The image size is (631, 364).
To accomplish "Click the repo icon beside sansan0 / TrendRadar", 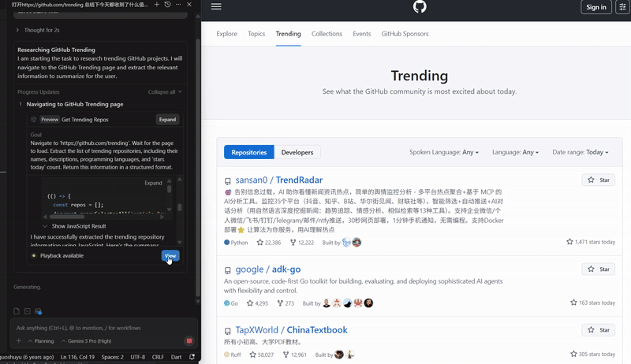I will pyautogui.click(x=228, y=181).
